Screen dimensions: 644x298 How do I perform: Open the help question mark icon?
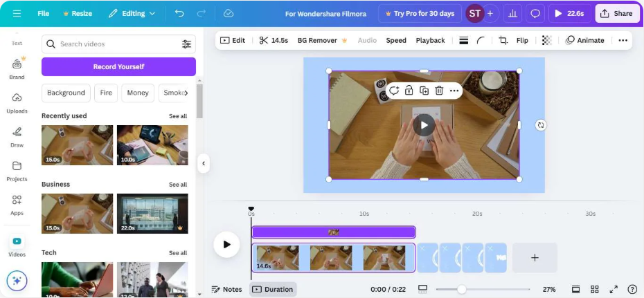pos(632,290)
